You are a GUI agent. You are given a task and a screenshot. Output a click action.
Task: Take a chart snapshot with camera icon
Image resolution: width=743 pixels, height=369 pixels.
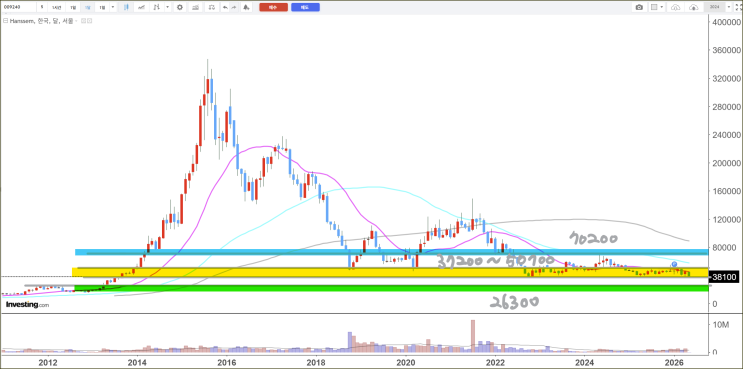(x=639, y=7)
